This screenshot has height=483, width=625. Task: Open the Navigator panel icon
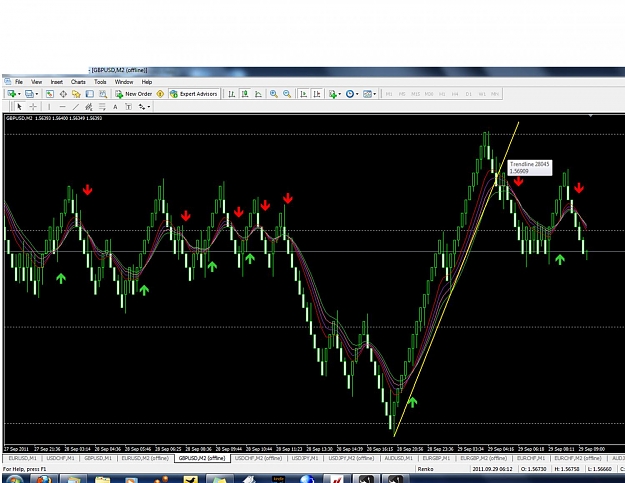coord(76,94)
